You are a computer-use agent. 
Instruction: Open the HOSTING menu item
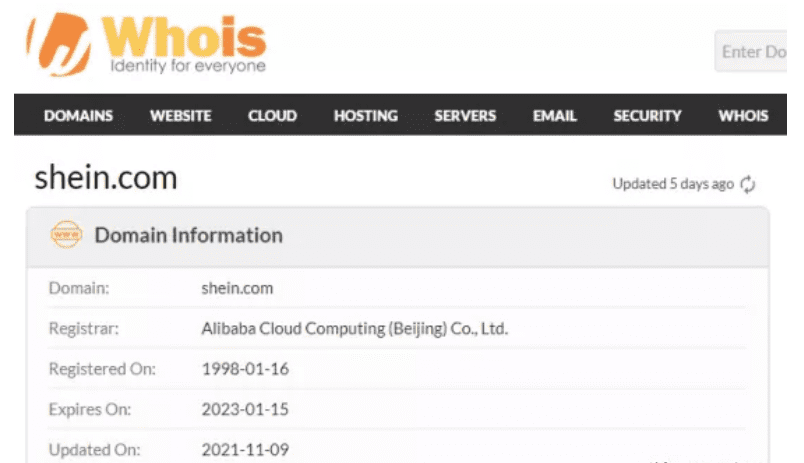[365, 116]
